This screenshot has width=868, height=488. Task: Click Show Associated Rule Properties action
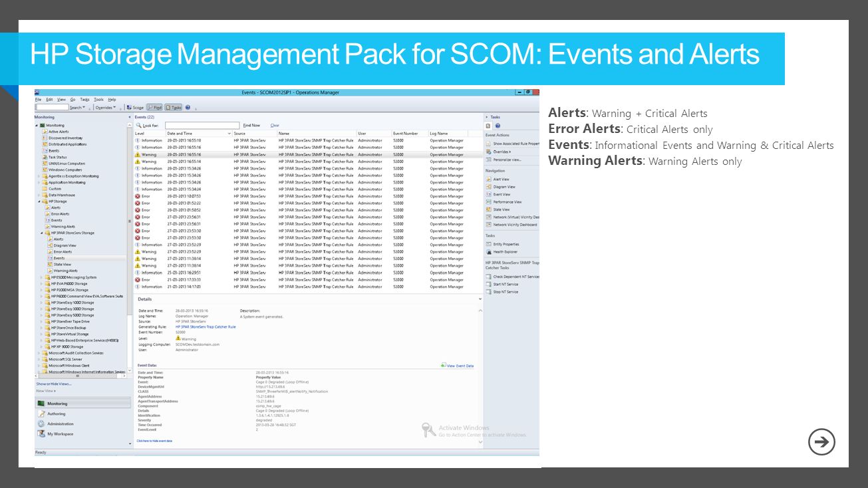pos(513,144)
